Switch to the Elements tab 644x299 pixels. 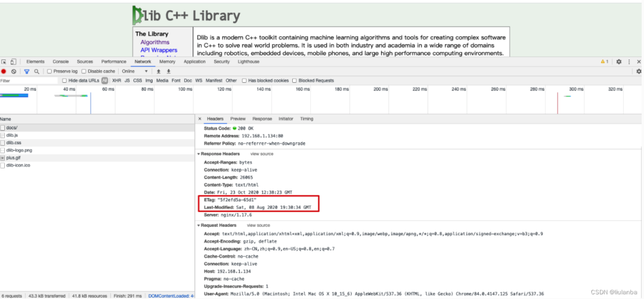(35, 61)
